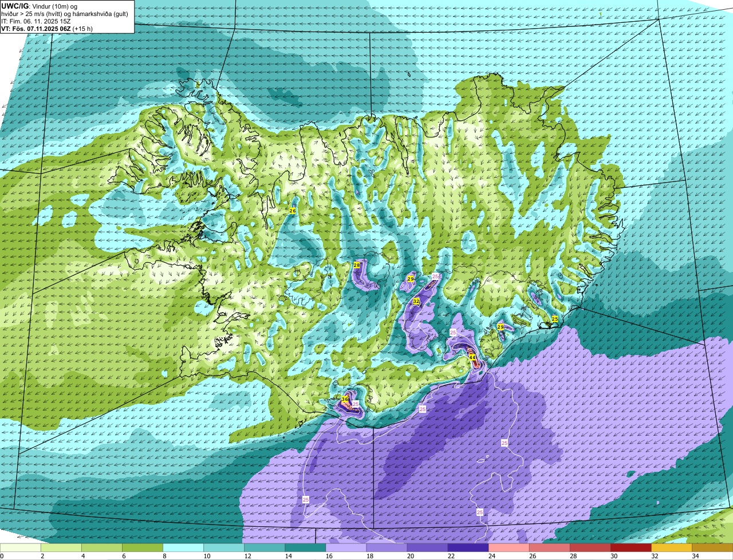Click the 20–22 violet legend swatch
Screen dimensions: 733x560
(x=427, y=548)
